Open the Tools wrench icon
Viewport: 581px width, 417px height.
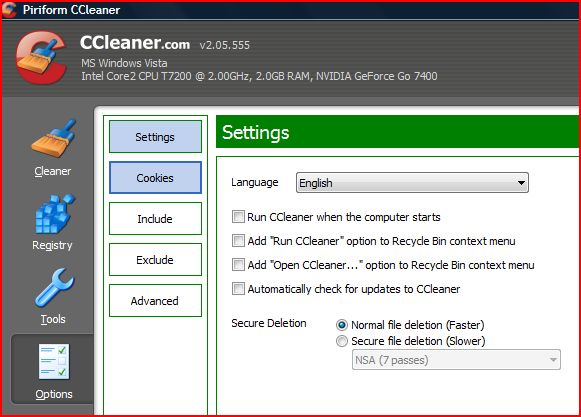(x=54, y=288)
